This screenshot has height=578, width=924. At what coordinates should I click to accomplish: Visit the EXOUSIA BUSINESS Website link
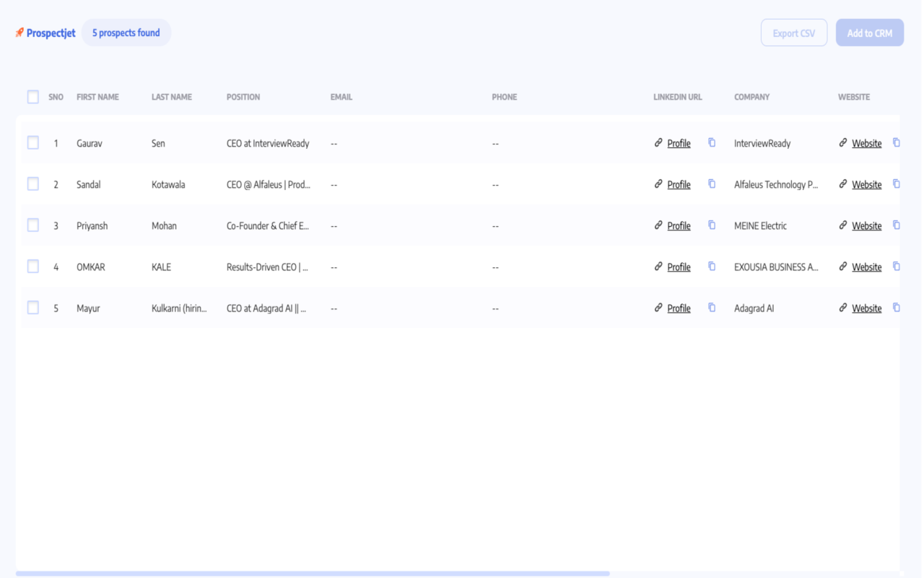[866, 267]
